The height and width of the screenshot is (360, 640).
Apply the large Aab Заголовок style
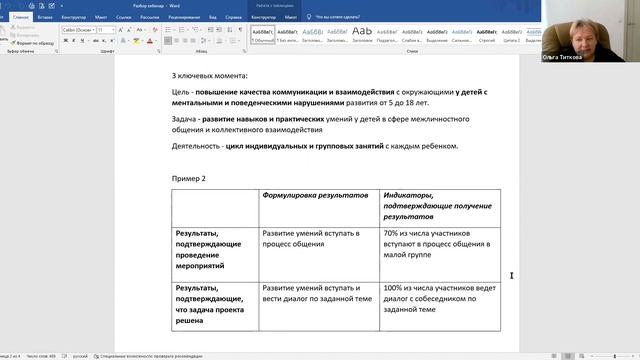(362, 35)
